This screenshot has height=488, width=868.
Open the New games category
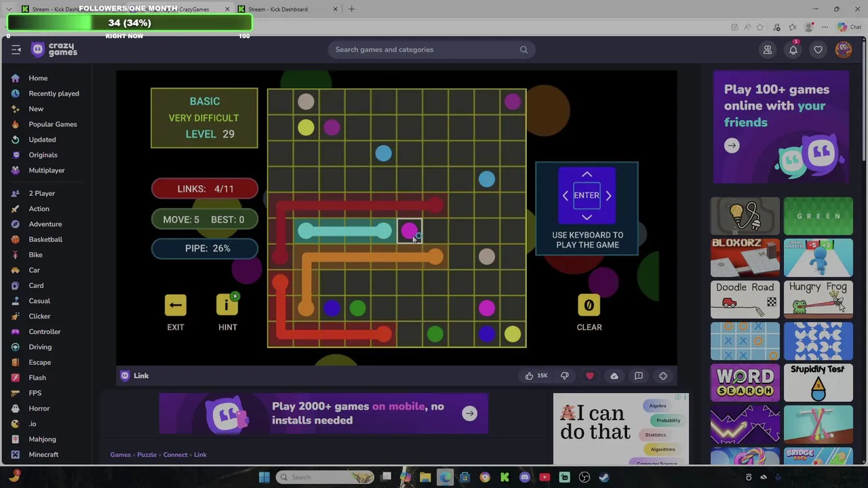pyautogui.click(x=36, y=108)
